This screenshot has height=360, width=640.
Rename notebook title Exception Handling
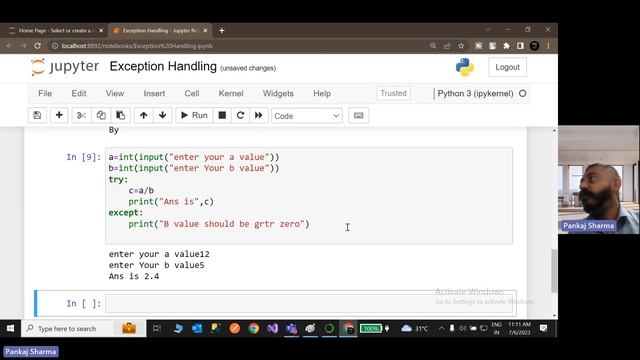click(x=163, y=66)
